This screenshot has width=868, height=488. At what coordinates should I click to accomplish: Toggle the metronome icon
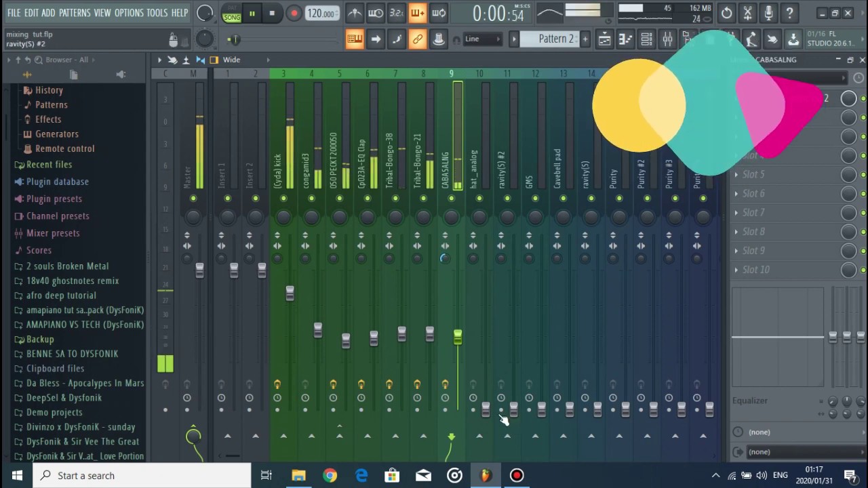click(x=355, y=13)
